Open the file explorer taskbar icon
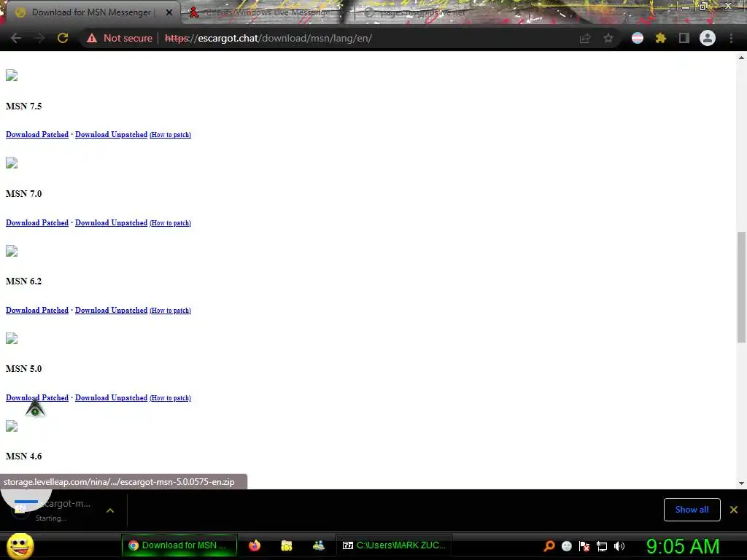 (286, 545)
